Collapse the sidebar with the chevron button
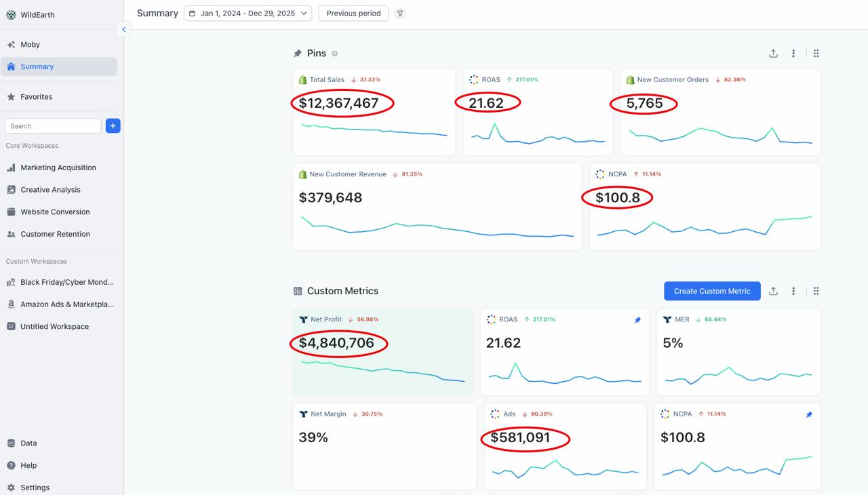The width and height of the screenshot is (868, 495). 123,29
